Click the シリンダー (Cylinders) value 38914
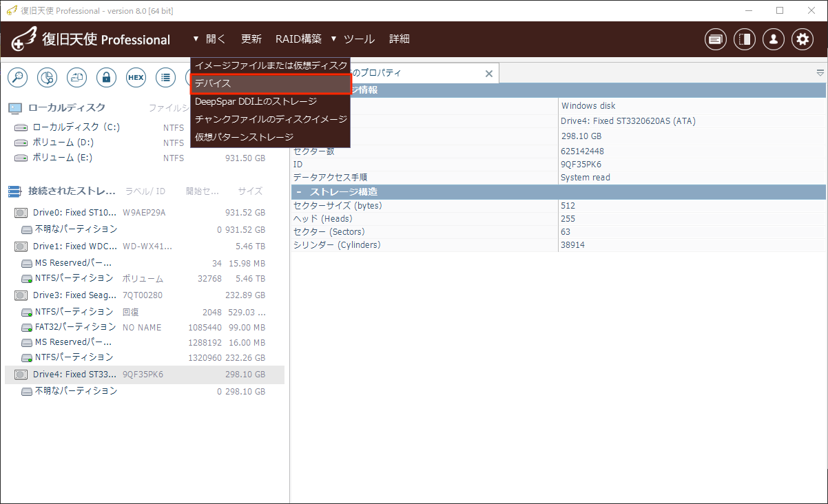Viewport: 828px width, 504px height. 572,245
